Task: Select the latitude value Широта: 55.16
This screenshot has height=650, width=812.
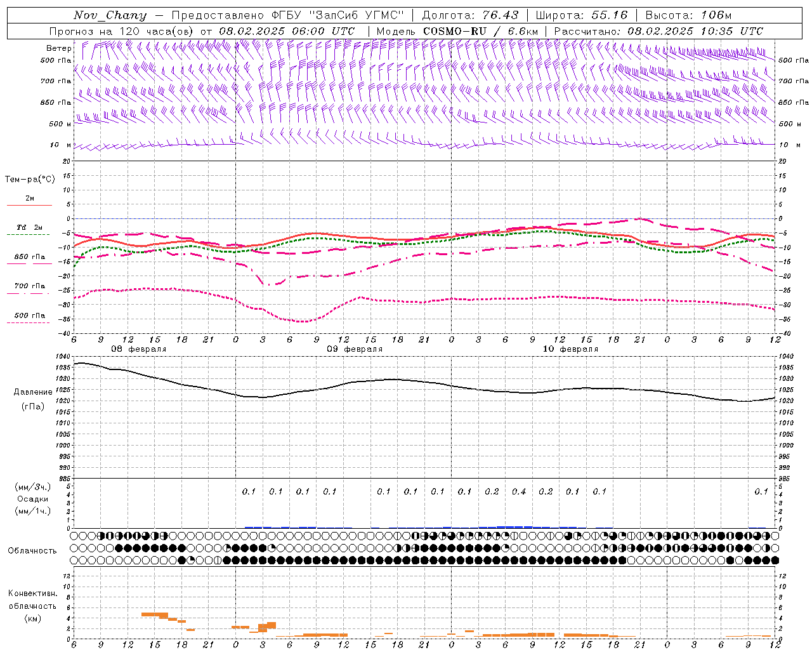Action: (581, 15)
